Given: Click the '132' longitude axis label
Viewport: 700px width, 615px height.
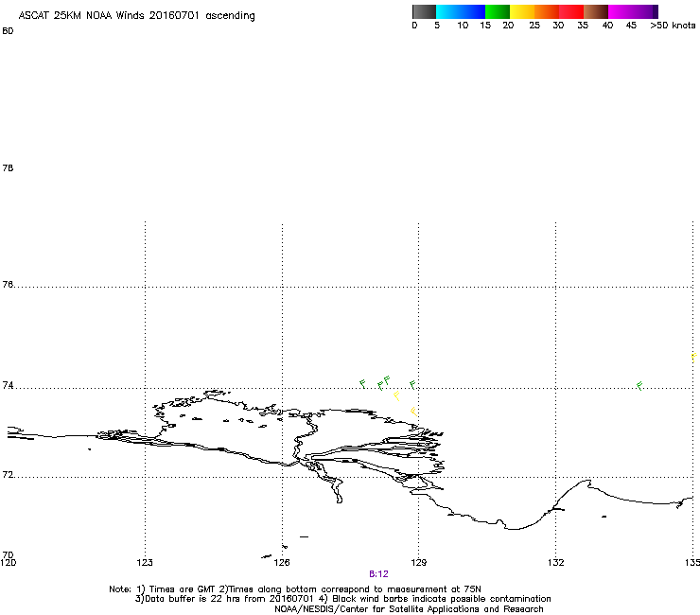Looking at the screenshot, I should (x=556, y=562).
